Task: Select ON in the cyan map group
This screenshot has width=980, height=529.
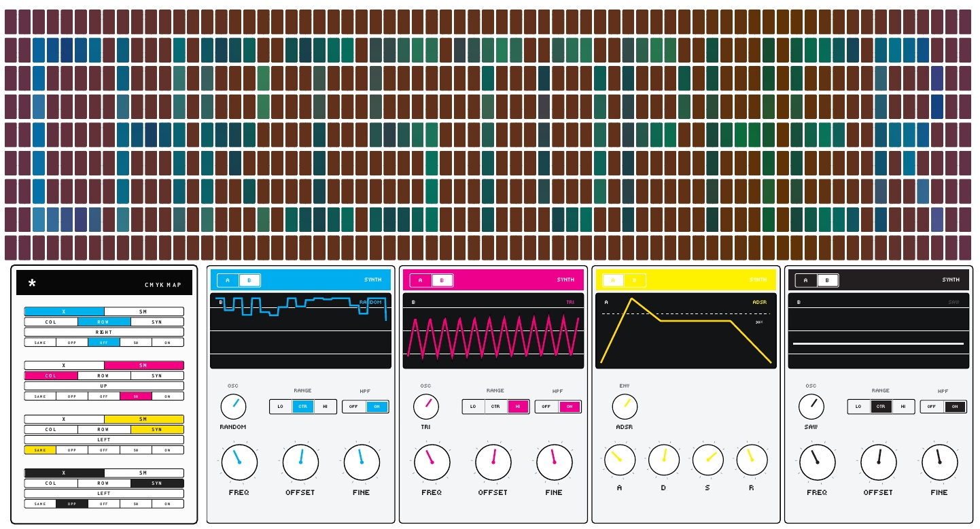Action: [x=168, y=342]
